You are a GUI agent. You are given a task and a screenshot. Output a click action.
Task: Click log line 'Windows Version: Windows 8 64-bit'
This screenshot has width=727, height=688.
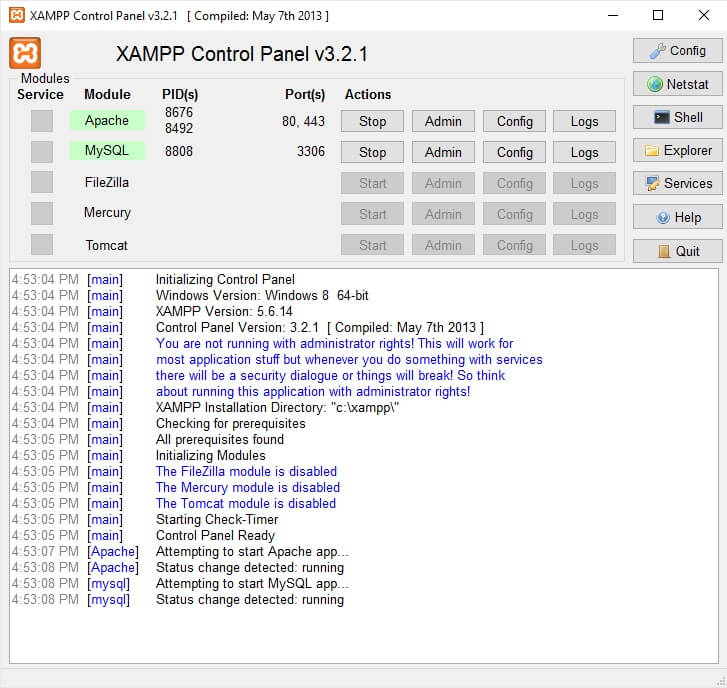[262, 295]
